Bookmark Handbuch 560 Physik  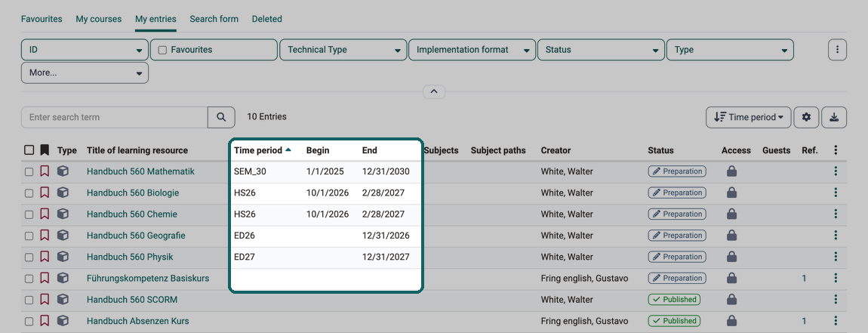(x=45, y=257)
